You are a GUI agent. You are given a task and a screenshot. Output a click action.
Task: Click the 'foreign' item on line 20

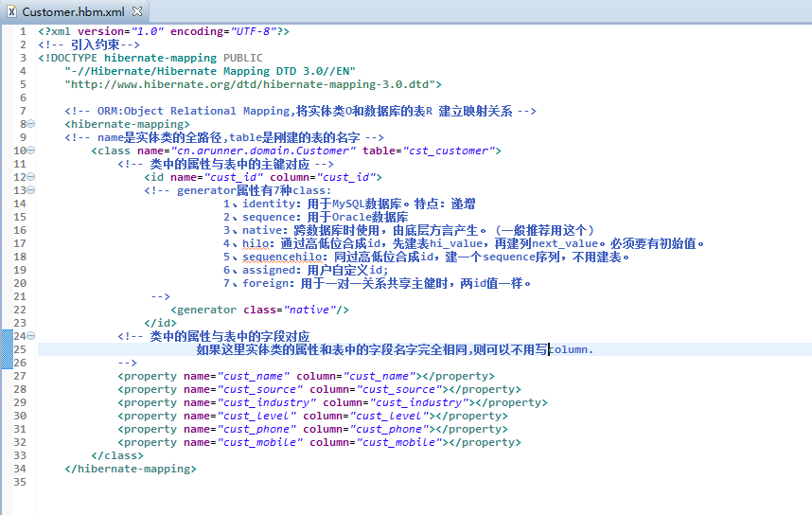pos(377,283)
